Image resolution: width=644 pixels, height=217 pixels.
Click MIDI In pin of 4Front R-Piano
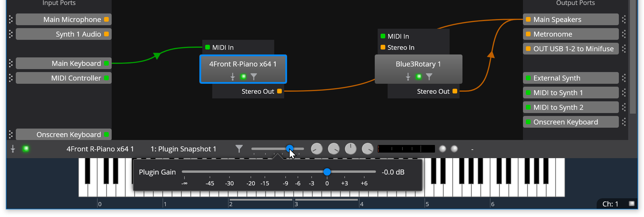tap(208, 47)
